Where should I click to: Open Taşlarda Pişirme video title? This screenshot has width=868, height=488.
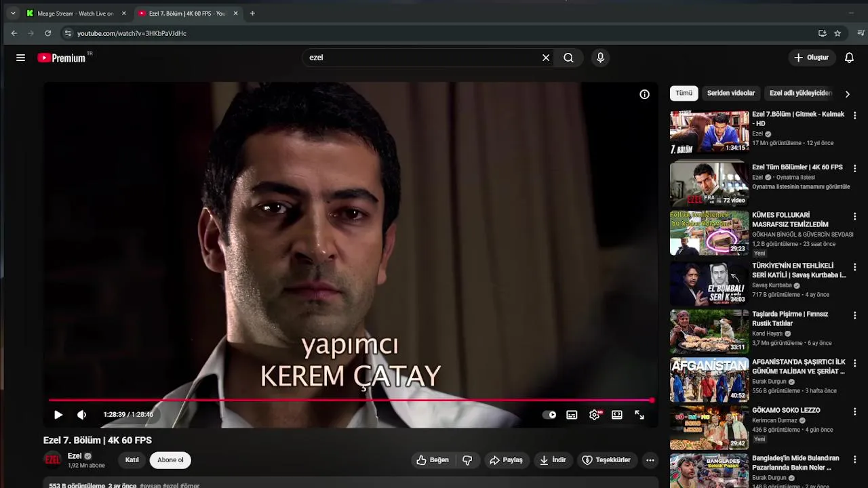point(790,319)
